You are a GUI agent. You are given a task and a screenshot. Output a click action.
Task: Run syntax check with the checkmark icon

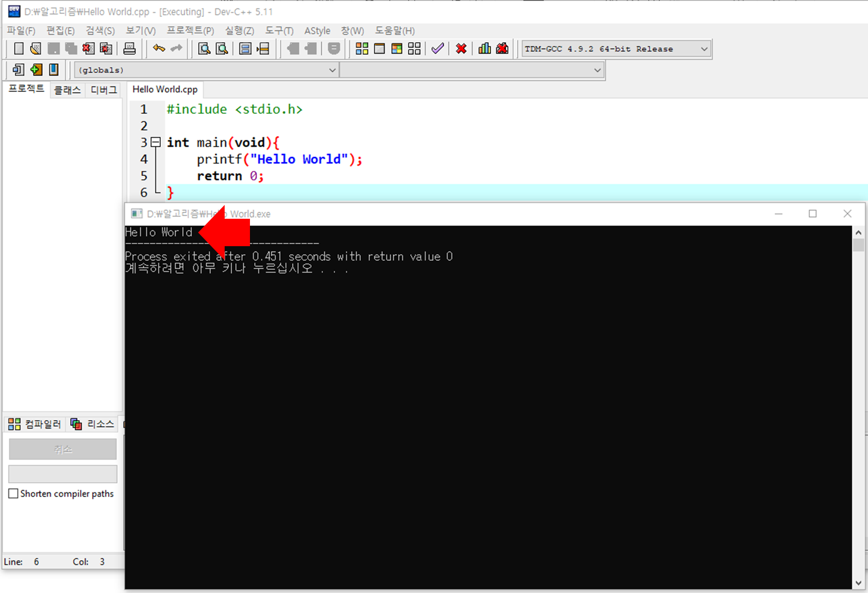(437, 49)
